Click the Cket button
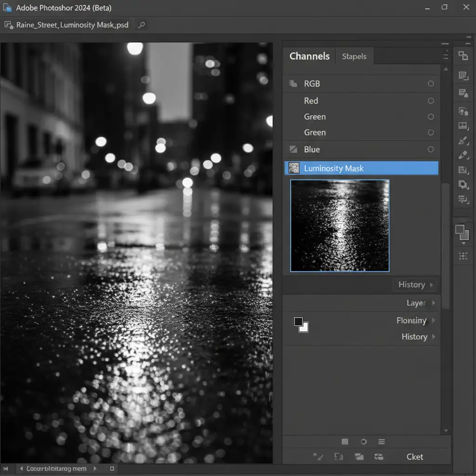Image resolution: width=476 pixels, height=476 pixels. click(x=415, y=456)
